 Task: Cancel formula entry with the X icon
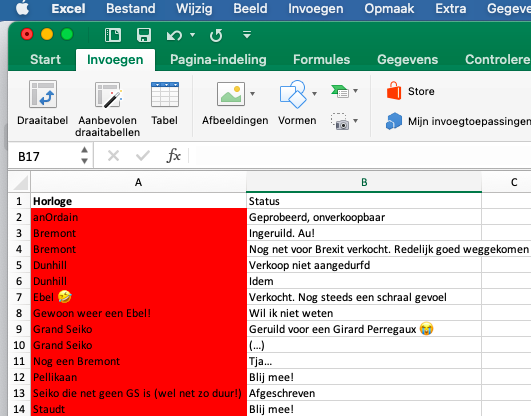113,156
